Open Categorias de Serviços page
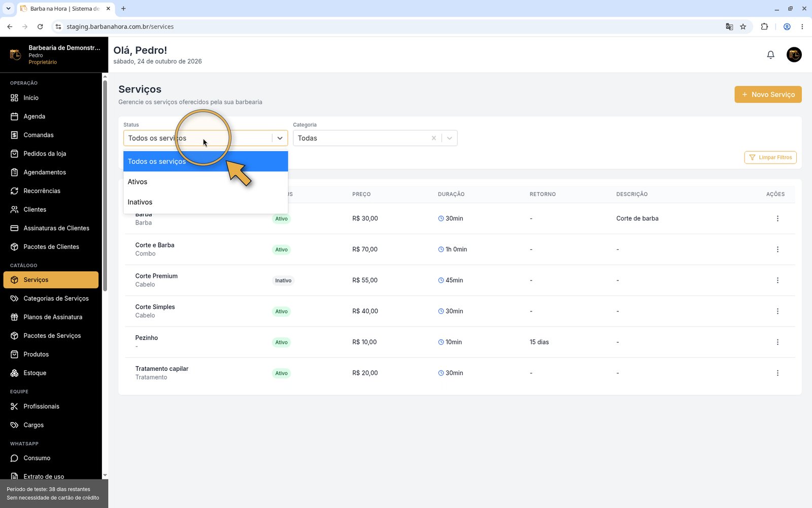The image size is (812, 508). (x=51, y=298)
